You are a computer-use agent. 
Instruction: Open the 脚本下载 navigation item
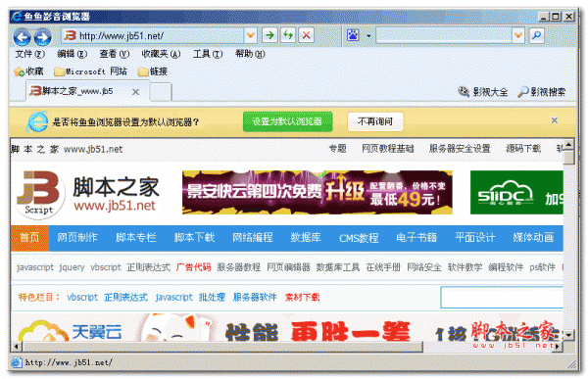coord(194,238)
